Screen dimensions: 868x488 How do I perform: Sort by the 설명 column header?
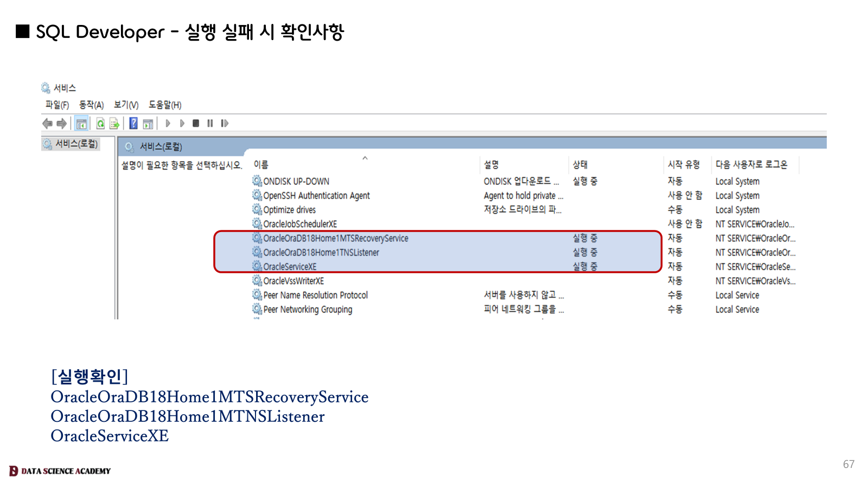[492, 165]
